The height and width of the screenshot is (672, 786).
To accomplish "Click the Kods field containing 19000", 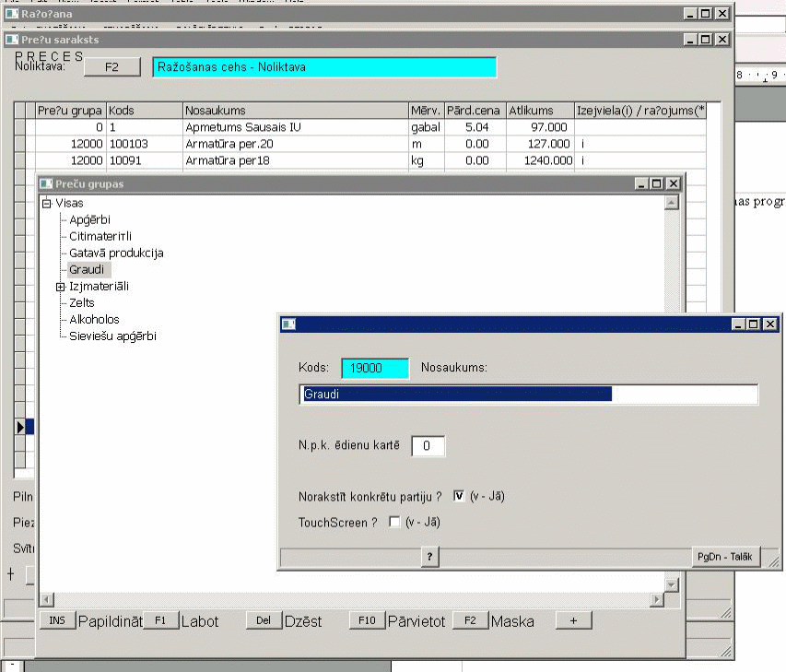I will 375,368.
